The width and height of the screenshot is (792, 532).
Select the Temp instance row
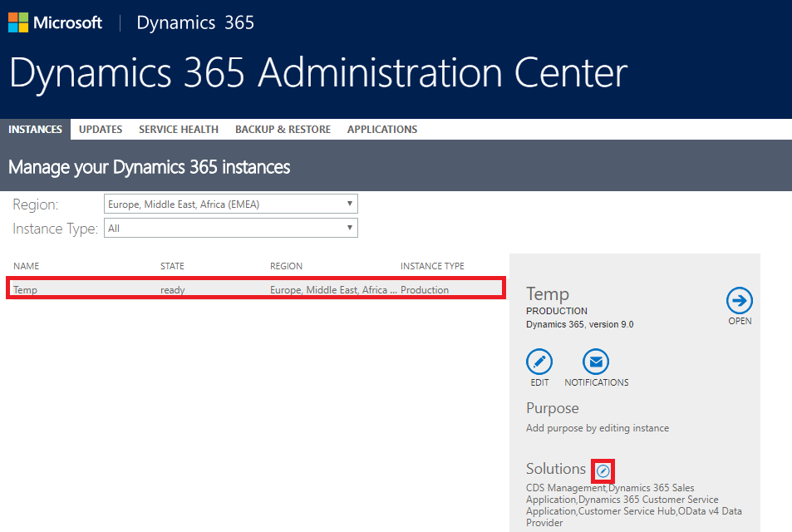click(x=256, y=289)
